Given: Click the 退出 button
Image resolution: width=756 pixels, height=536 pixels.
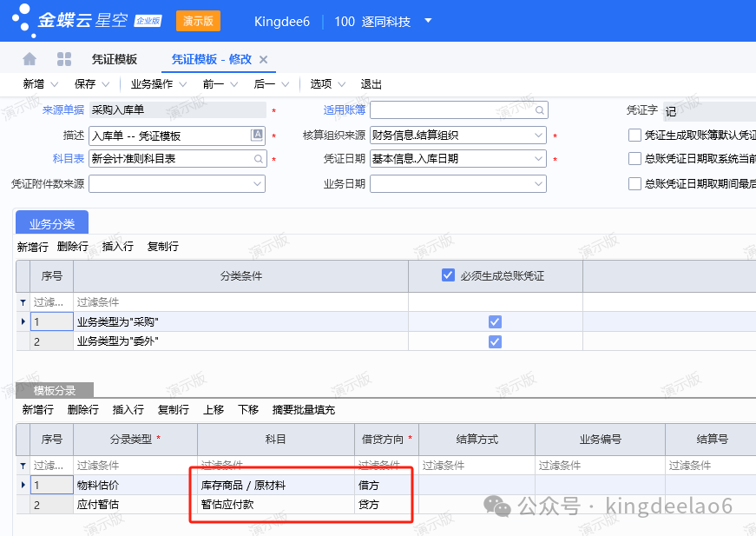Looking at the screenshot, I should tap(371, 84).
